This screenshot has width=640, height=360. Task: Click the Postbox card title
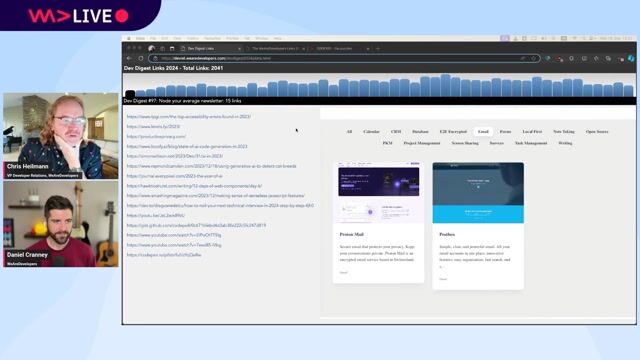(x=447, y=234)
